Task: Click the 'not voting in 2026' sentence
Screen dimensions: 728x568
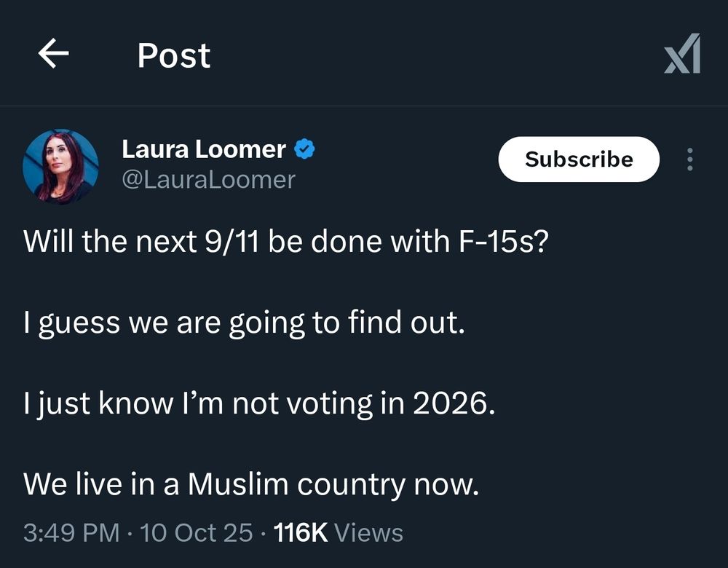Action: pos(260,403)
